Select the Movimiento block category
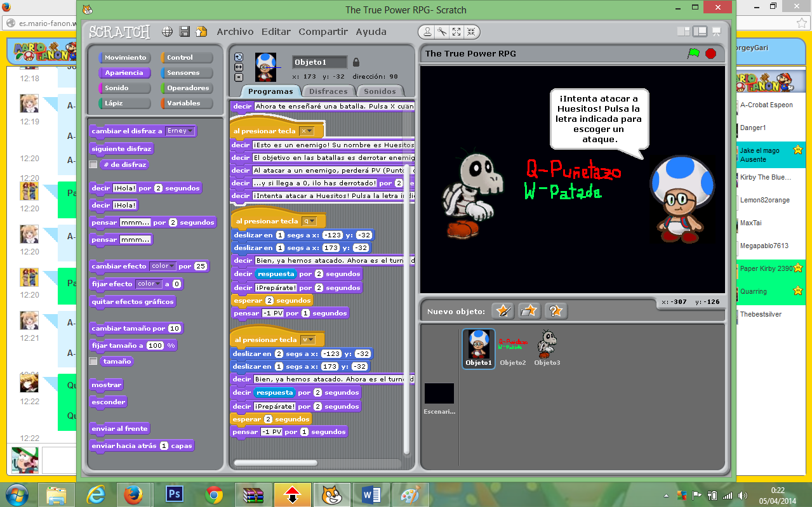The image size is (812, 507). [124, 58]
